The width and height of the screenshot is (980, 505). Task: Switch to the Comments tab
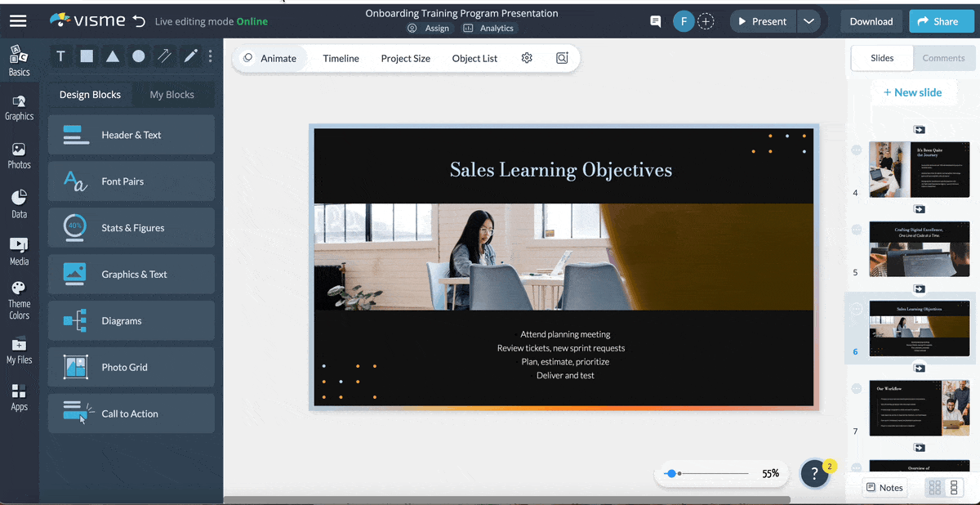943,58
